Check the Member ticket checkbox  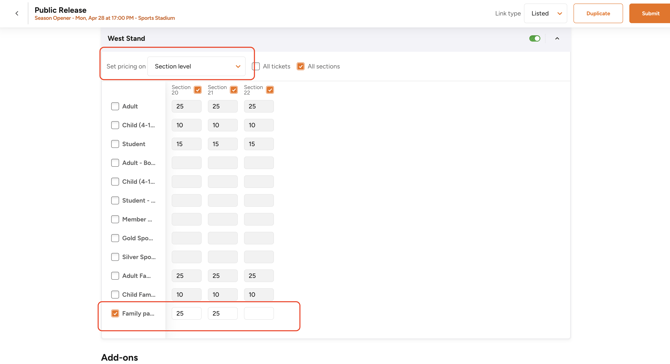(x=115, y=219)
